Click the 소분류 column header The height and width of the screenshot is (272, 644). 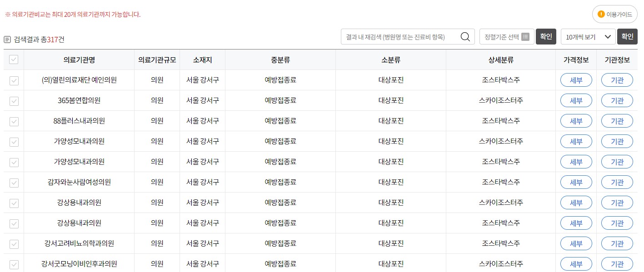[x=391, y=60]
